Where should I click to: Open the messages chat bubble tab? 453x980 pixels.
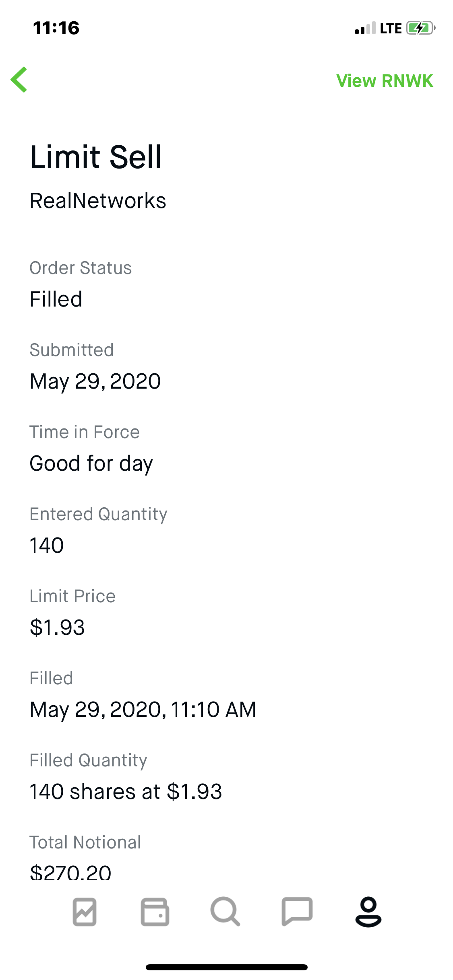(297, 912)
